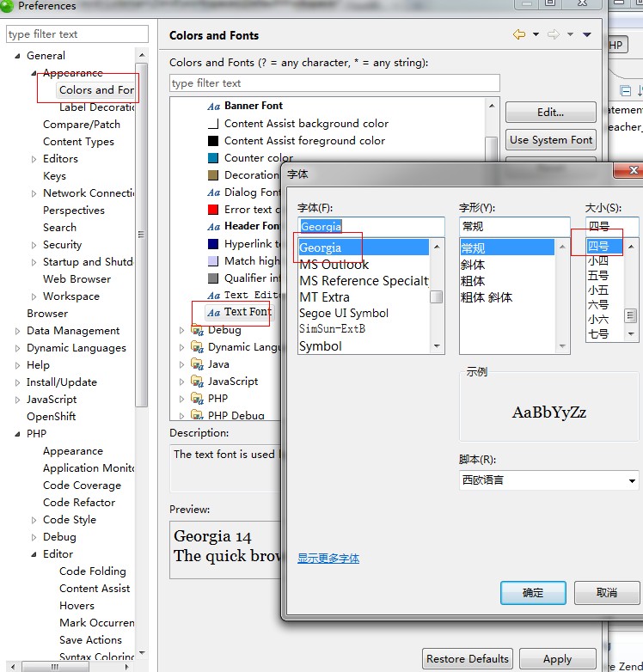
Task: Open the Colors and Fonts view menu triangle
Action: pyautogui.click(x=587, y=34)
